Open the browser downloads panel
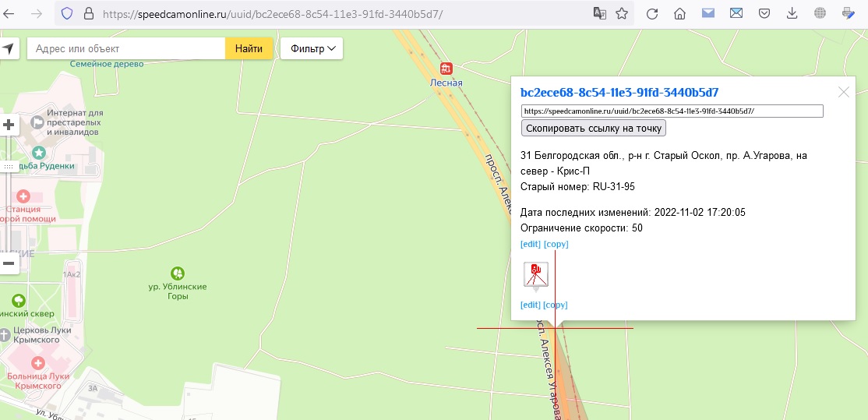Image resolution: width=868 pixels, height=420 pixels. click(792, 13)
